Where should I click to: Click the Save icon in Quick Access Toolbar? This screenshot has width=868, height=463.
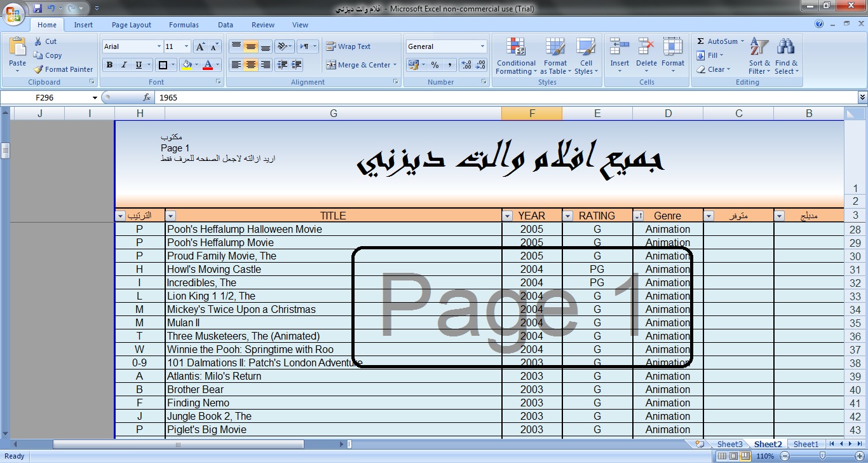coord(37,8)
